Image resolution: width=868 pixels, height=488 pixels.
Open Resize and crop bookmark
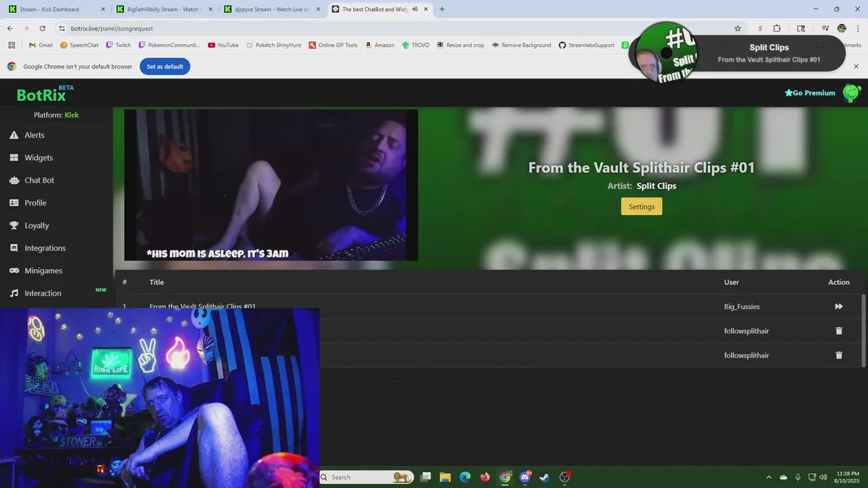(x=460, y=45)
